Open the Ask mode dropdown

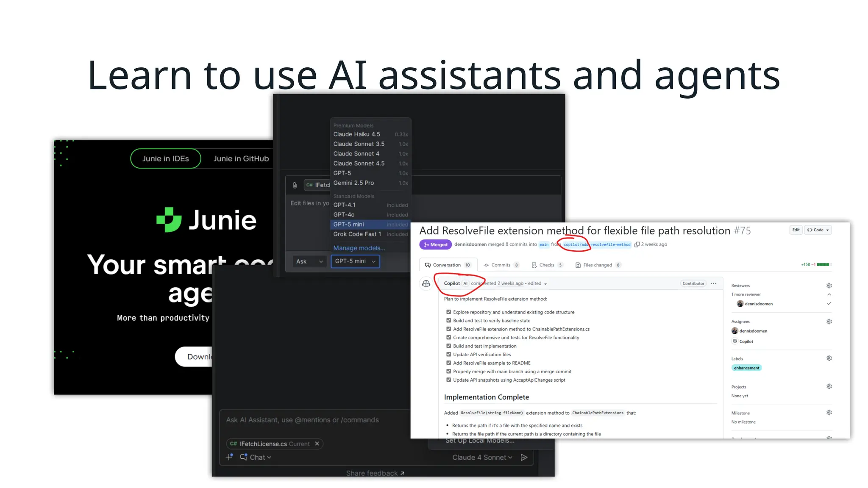(x=309, y=261)
